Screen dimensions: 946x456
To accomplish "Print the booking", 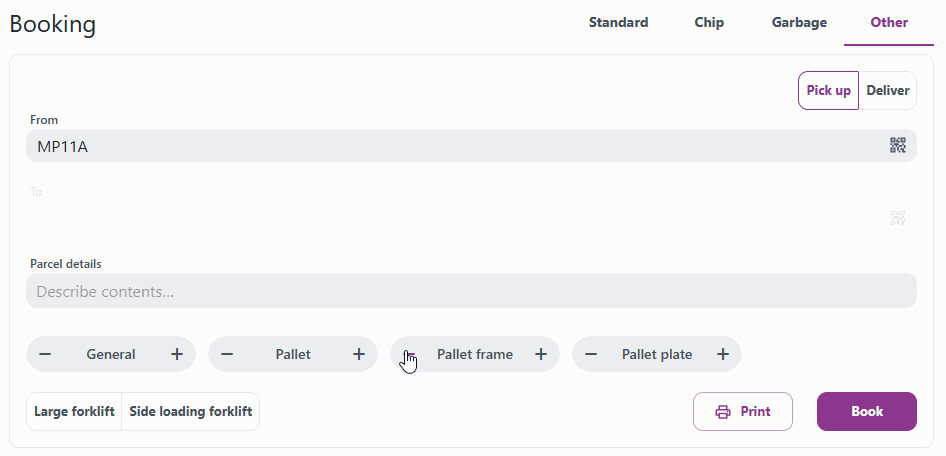I will pos(743,411).
